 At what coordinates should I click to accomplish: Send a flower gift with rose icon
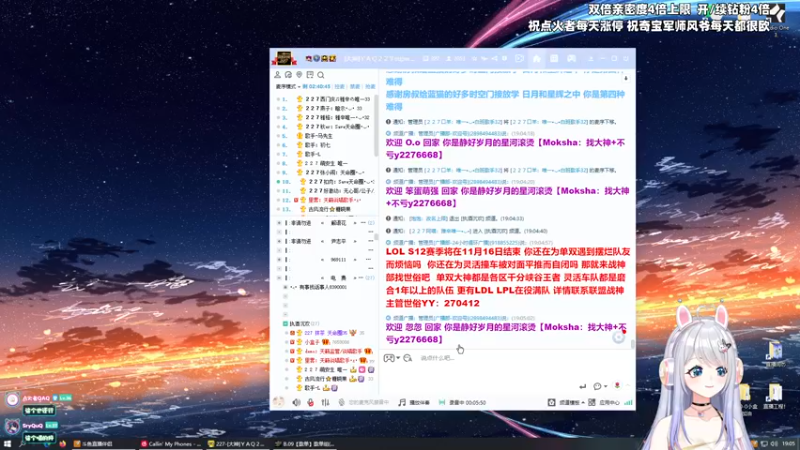pos(617,386)
